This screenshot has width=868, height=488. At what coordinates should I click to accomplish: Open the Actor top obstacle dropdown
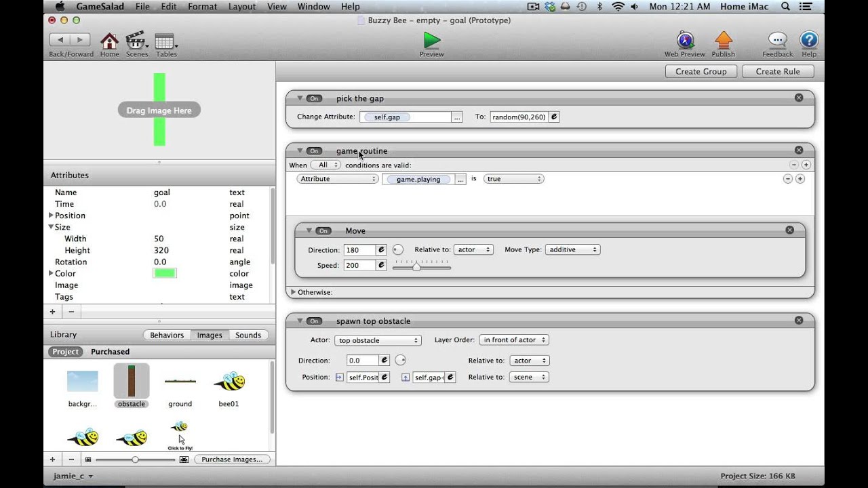click(378, 340)
